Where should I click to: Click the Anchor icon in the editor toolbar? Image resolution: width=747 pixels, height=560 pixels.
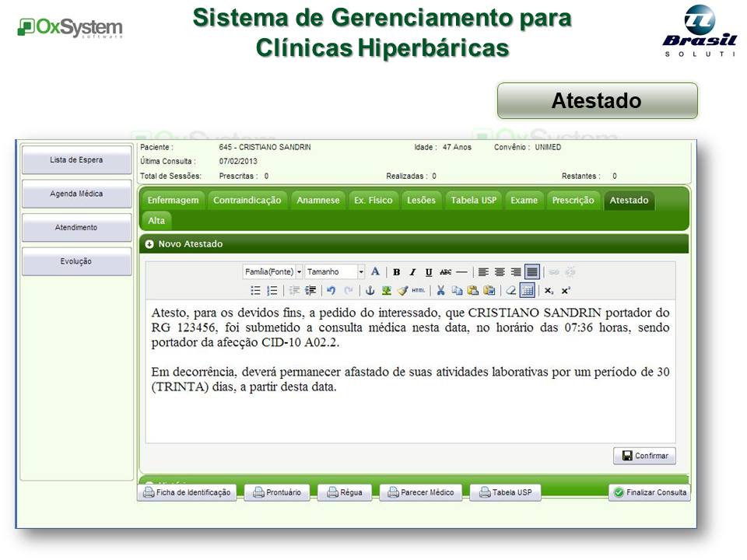point(368,291)
